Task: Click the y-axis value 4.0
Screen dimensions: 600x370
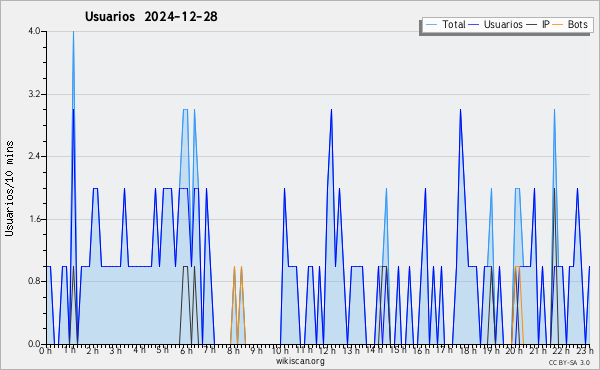Action: pyautogui.click(x=34, y=31)
